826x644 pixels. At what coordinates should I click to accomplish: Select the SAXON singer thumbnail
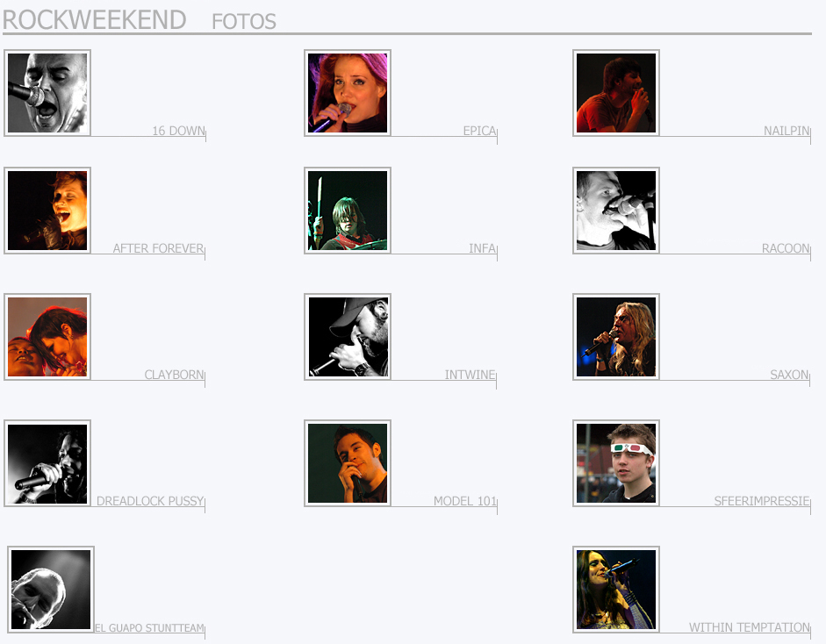[616, 337]
